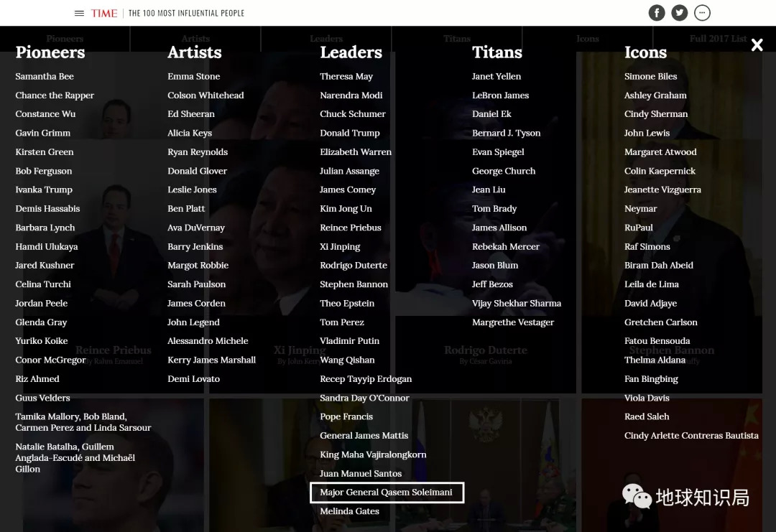Viewport: 776px width, 532px height.
Task: Select Margaret Atwood
Action: coord(661,152)
